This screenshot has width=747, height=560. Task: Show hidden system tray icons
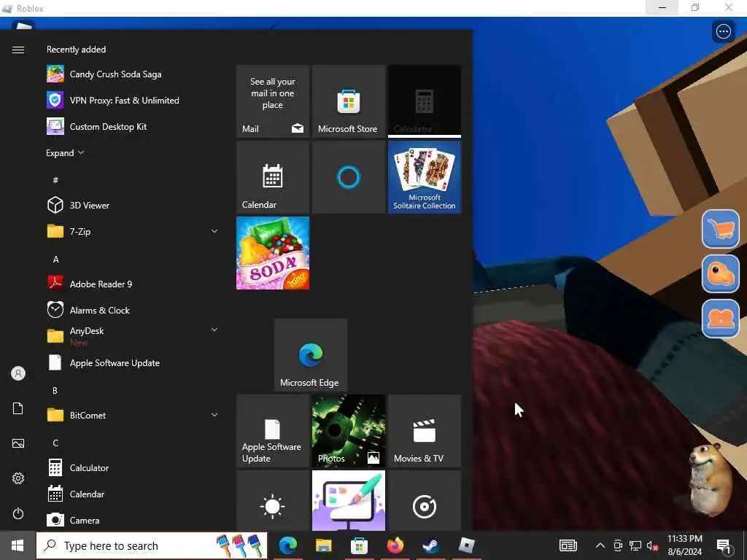pos(600,545)
